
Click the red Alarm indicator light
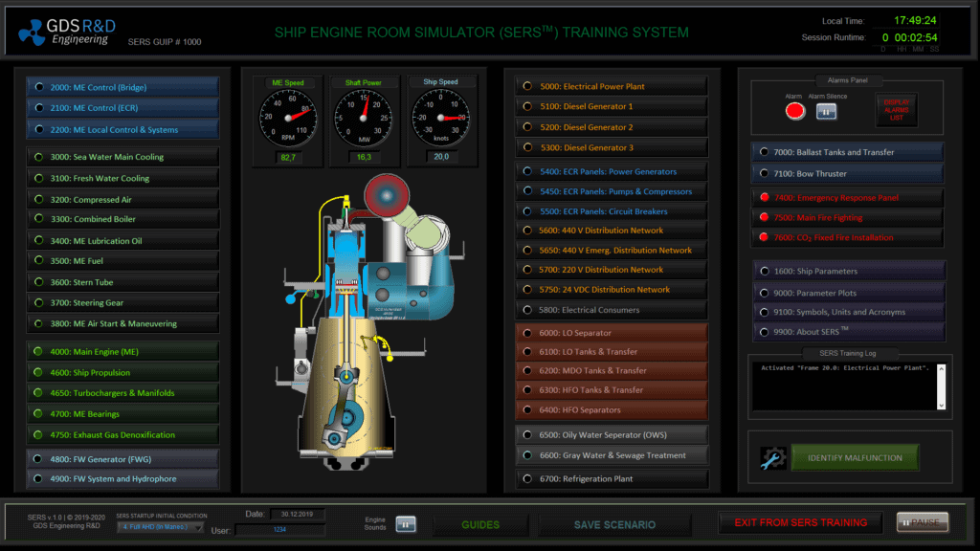click(794, 111)
